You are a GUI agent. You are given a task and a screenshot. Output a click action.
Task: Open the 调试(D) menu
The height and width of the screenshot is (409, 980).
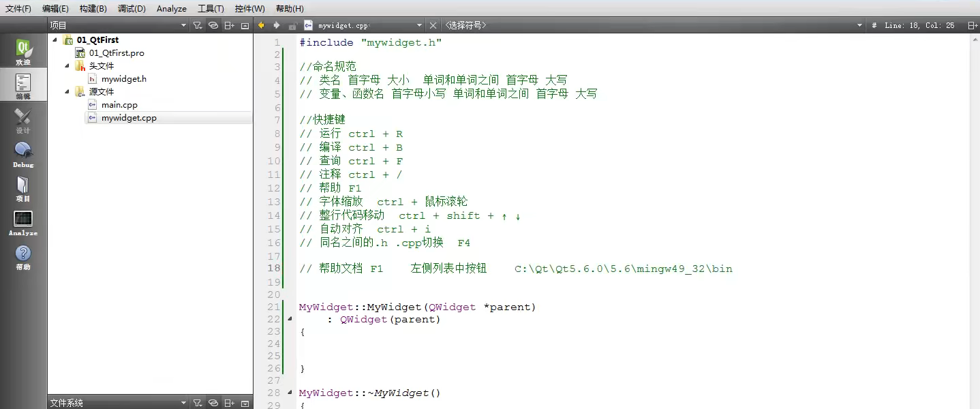(x=132, y=8)
